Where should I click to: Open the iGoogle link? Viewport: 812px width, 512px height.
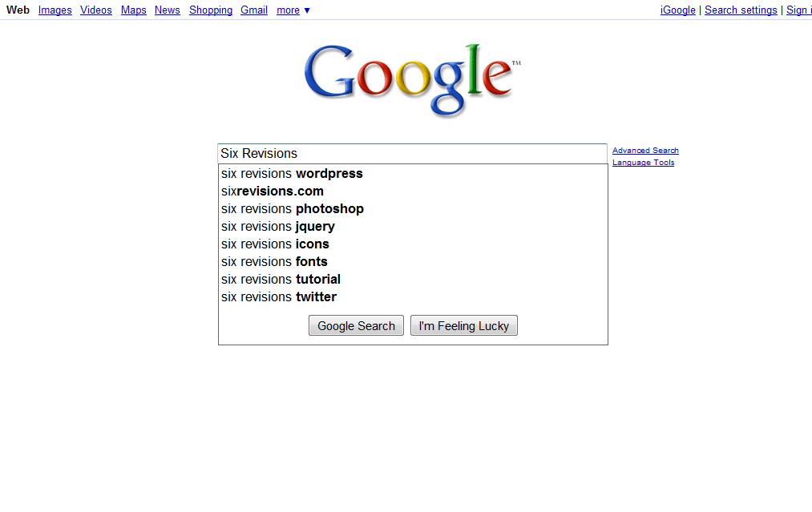click(x=678, y=10)
